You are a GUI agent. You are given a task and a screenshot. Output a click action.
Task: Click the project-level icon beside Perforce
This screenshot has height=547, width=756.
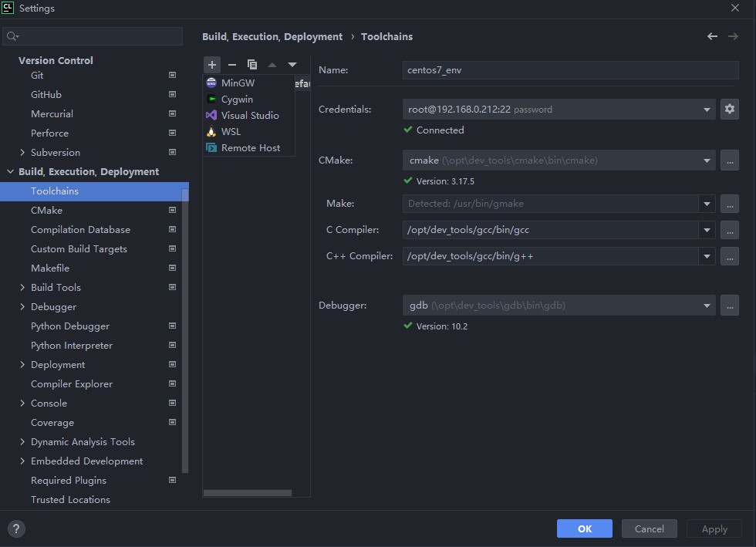[172, 133]
